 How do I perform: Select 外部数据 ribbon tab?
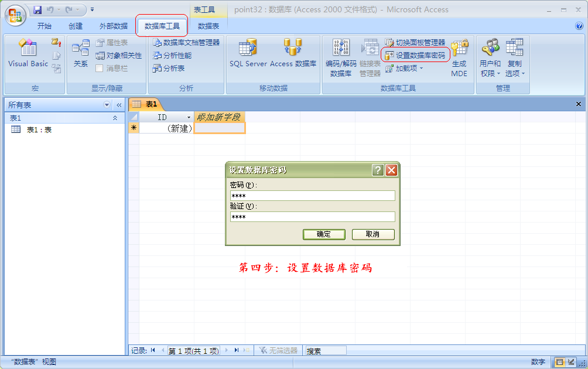coord(114,26)
